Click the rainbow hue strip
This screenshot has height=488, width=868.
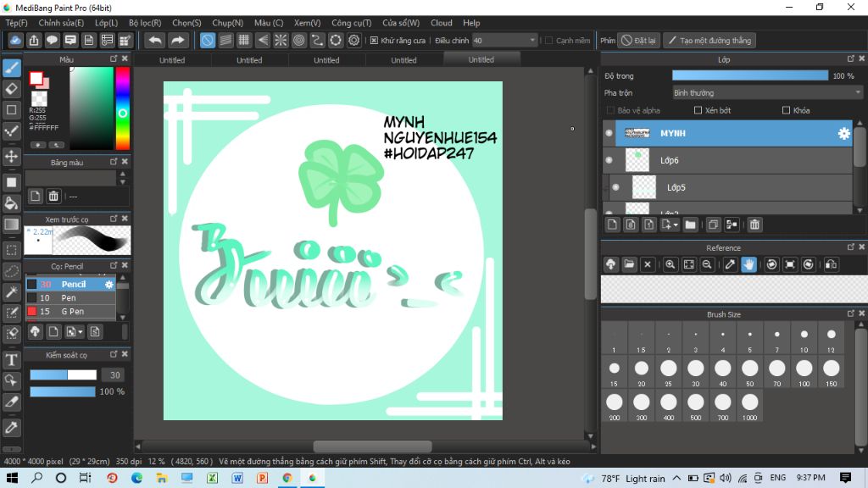(x=122, y=108)
